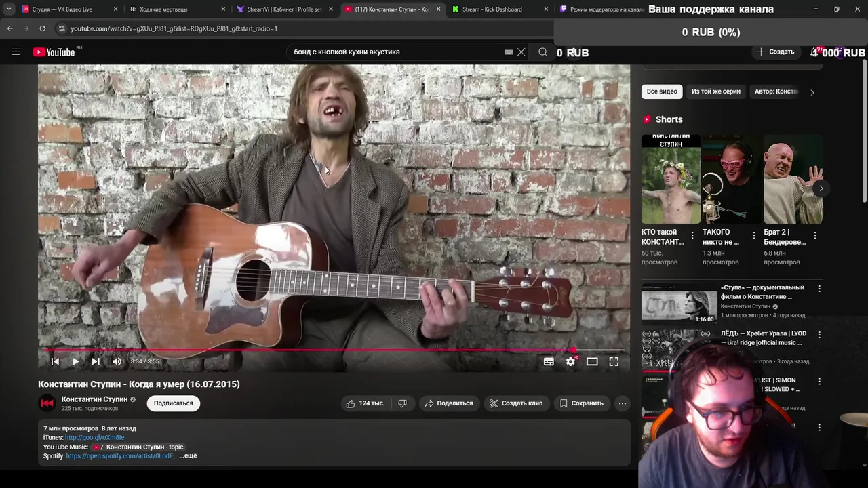Image resolution: width=868 pixels, height=488 pixels.
Task: Clear the search box with the X icon
Action: [x=521, y=52]
